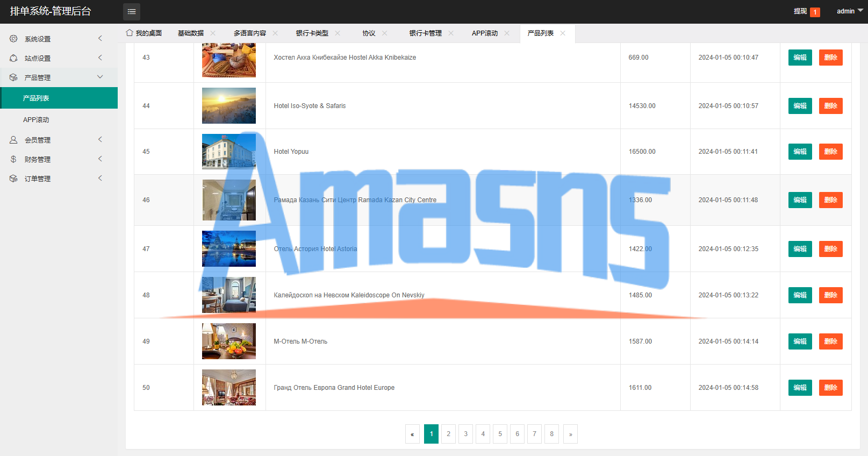Screen dimensions: 868x456
Task: Open the admin user dropdown
Action: point(850,11)
